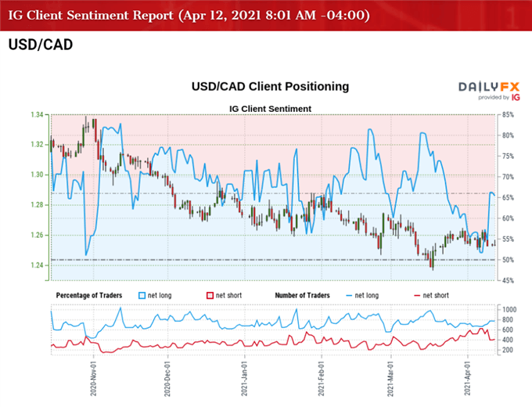
Task: Click the 2021-Jan-01 date label
Action: [244, 379]
